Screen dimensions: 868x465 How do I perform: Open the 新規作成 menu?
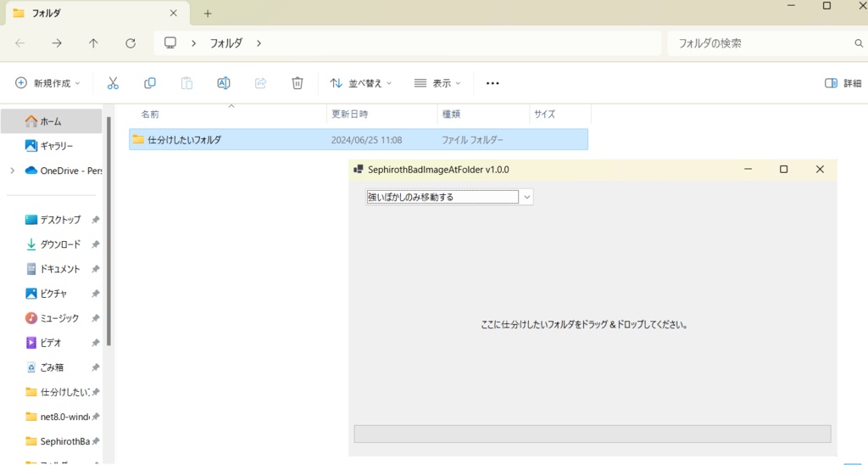point(47,83)
